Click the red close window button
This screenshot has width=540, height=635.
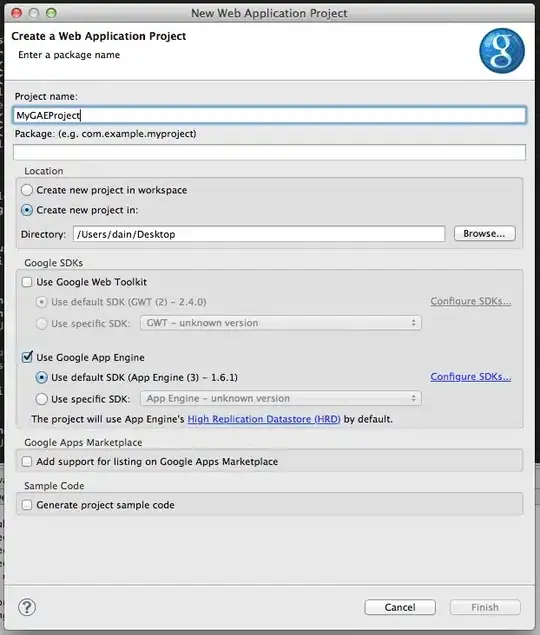(x=17, y=13)
